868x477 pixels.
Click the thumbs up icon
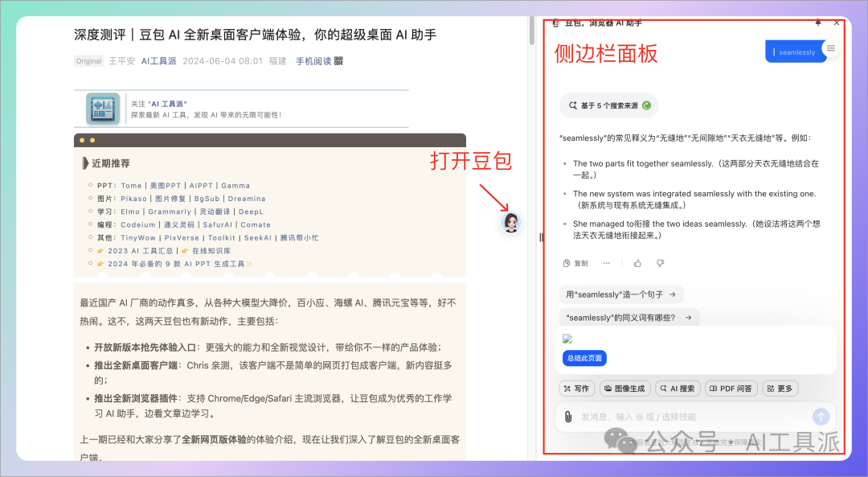point(637,263)
